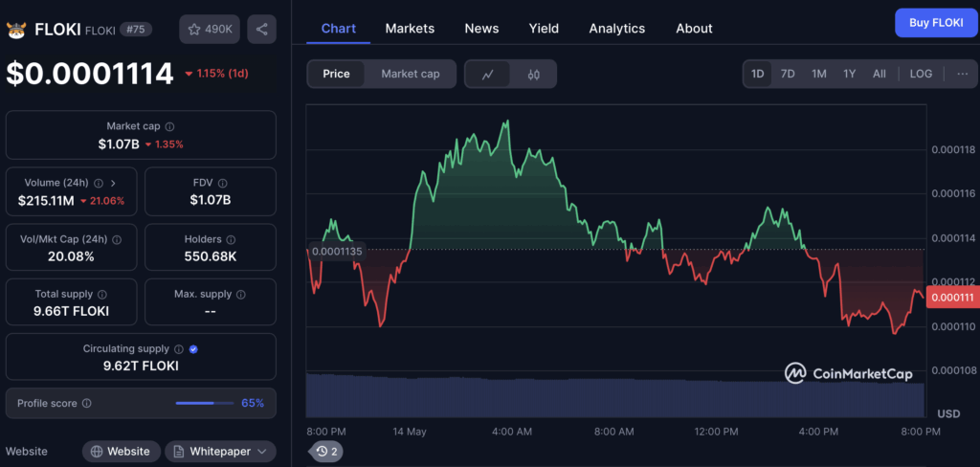
Task: Switch to the line chart icon
Action: point(487,75)
